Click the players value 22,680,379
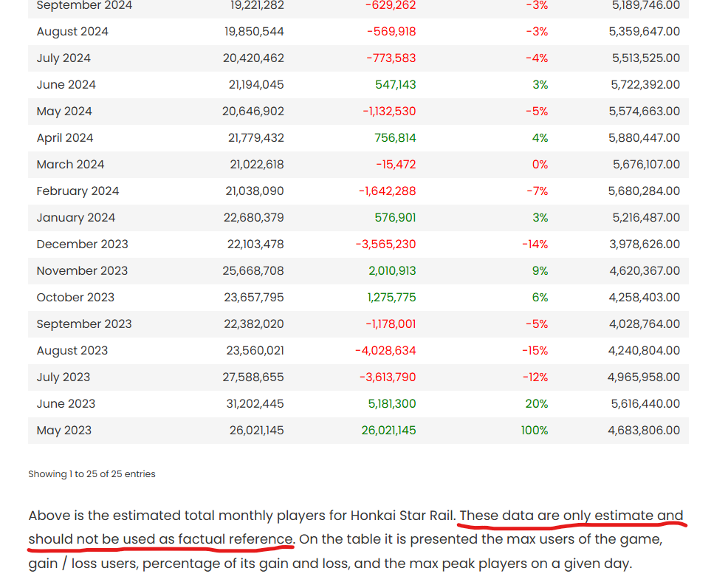This screenshot has height=585, width=728. click(x=253, y=217)
